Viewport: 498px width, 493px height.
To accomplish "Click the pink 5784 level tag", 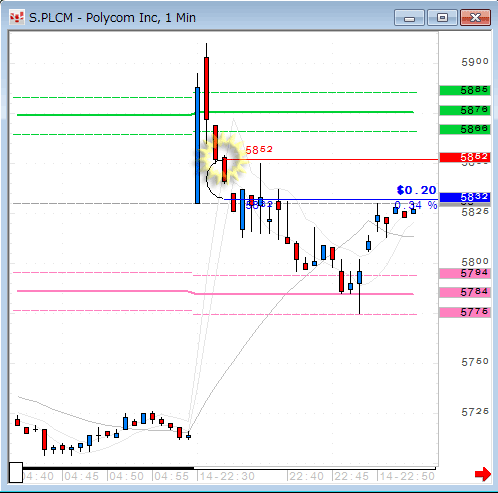I will [x=465, y=292].
